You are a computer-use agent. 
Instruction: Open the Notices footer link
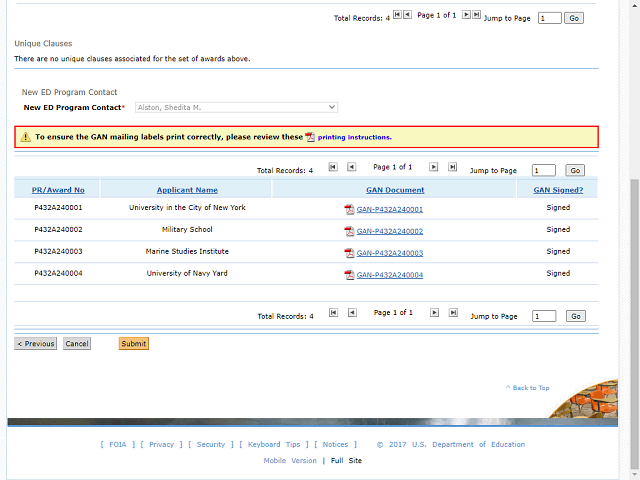click(x=335, y=444)
